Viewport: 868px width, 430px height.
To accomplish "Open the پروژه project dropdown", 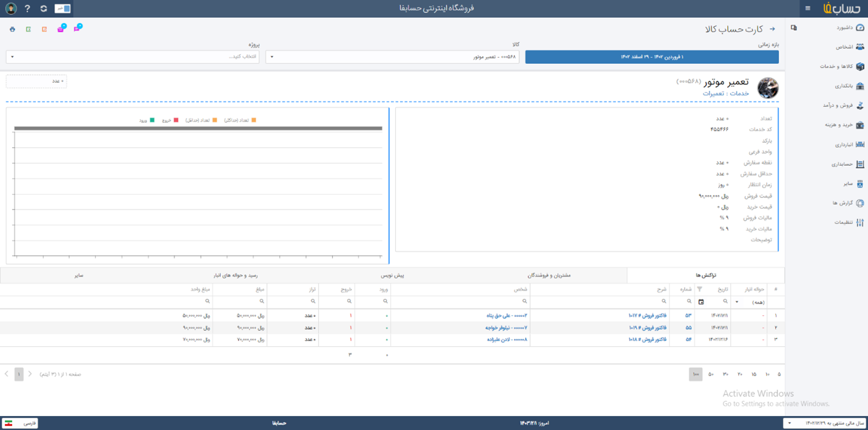I will (x=133, y=56).
